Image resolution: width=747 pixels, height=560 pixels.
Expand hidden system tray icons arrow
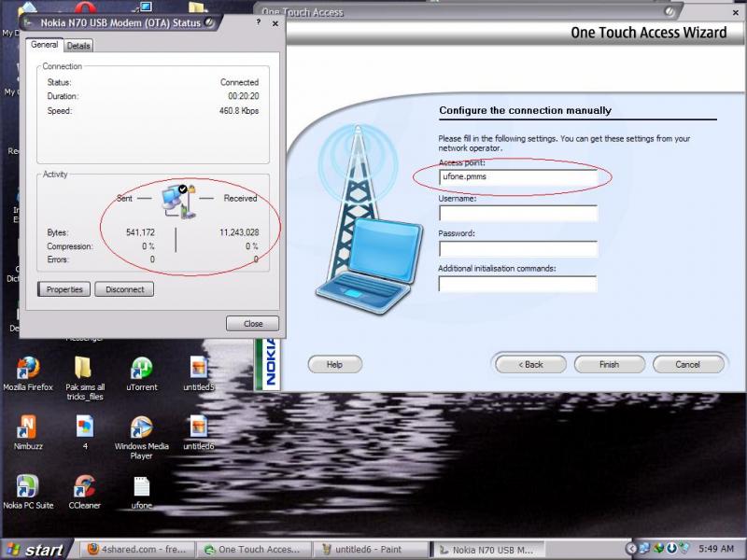tap(631, 549)
